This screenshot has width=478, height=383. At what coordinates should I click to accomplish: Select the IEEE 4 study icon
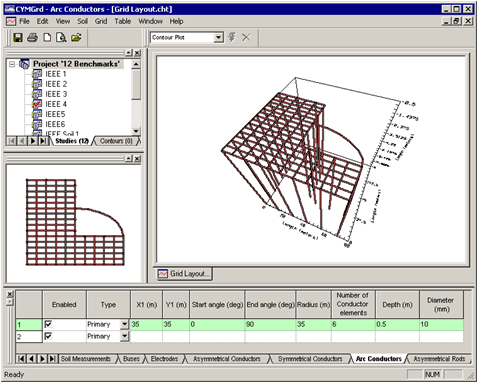(37, 104)
